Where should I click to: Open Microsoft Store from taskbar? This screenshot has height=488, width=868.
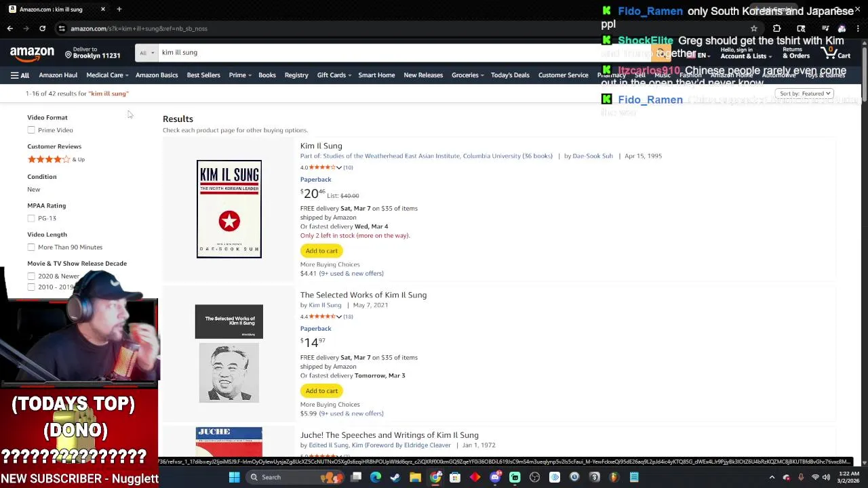(x=455, y=477)
